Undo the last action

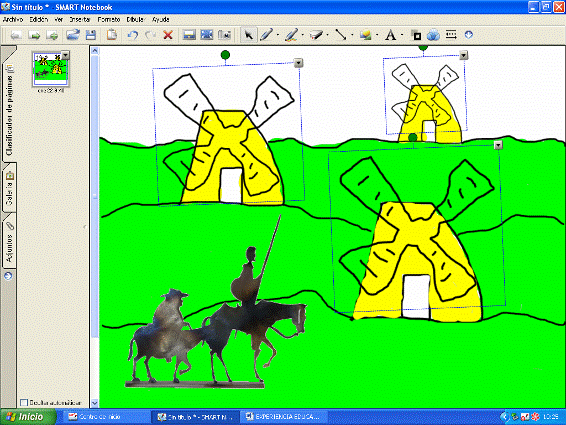(x=133, y=35)
